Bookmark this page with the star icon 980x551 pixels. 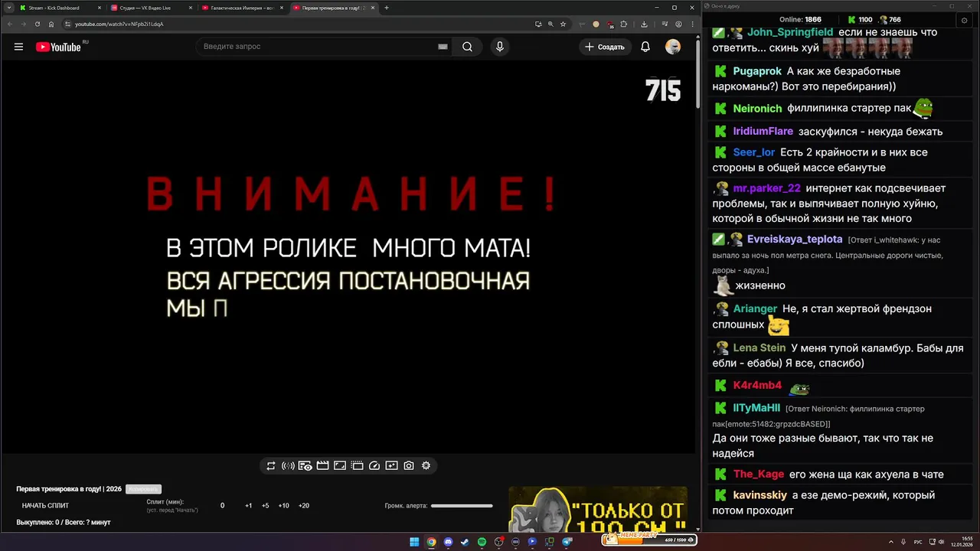click(563, 24)
